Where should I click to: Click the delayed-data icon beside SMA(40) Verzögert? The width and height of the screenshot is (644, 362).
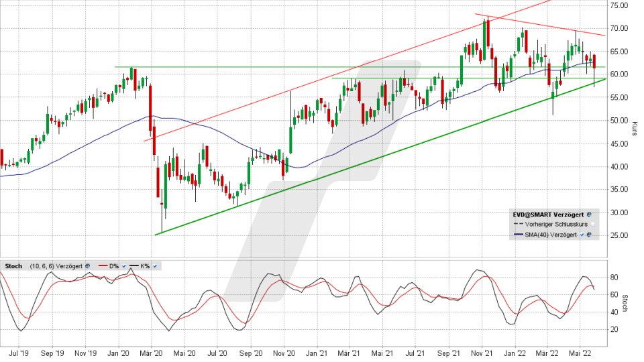(x=588, y=235)
